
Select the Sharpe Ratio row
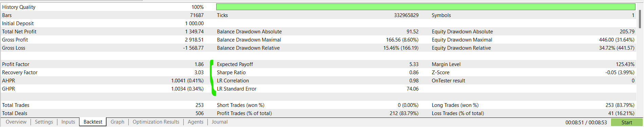coord(317,73)
